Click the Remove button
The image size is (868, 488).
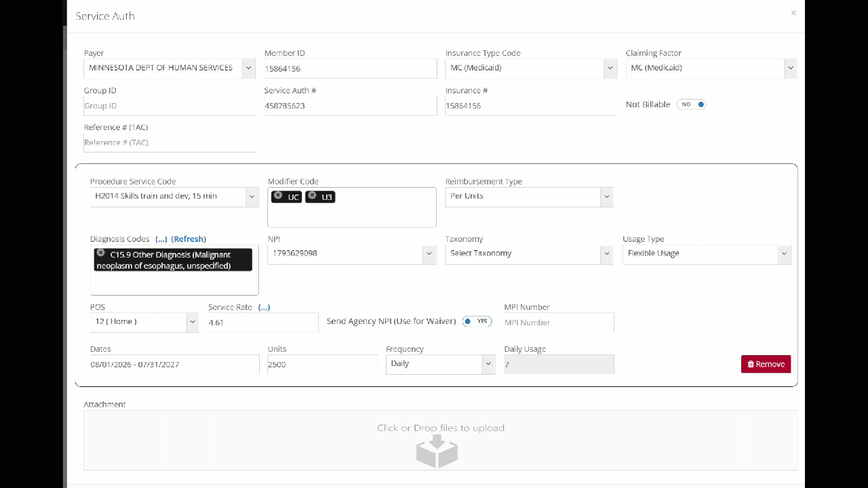pos(766,364)
